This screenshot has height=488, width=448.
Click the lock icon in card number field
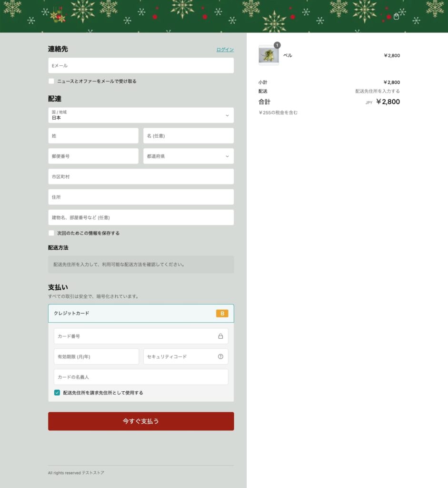coord(220,336)
